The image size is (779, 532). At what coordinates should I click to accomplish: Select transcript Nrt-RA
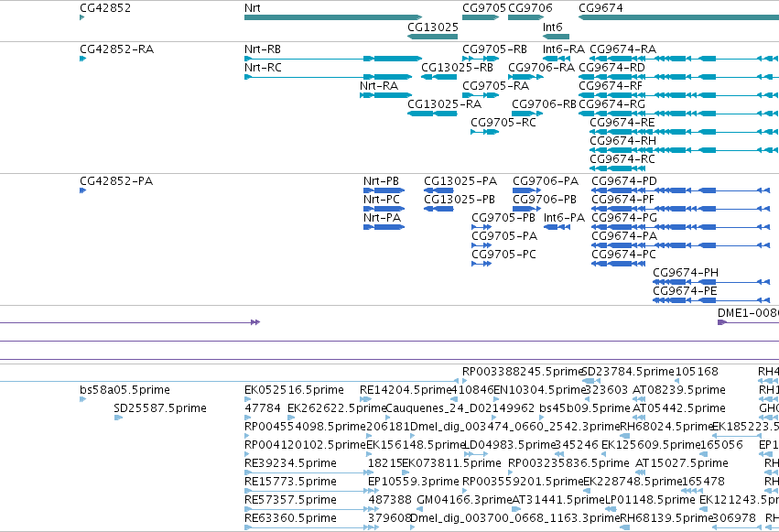coord(385,95)
